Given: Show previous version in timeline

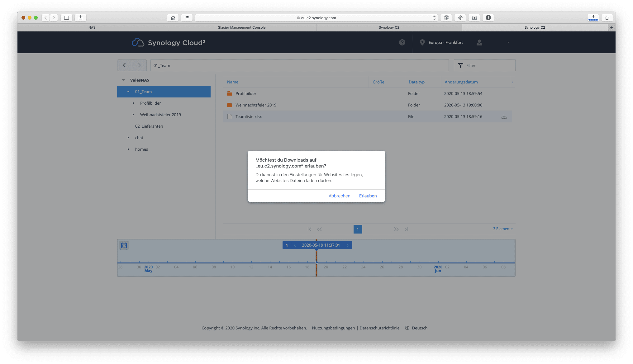Looking at the screenshot, I should 295,245.
